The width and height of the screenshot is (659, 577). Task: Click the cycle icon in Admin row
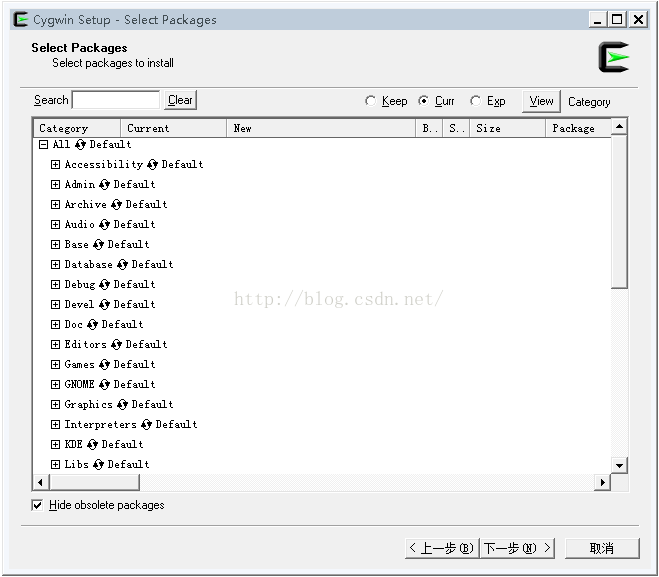(104, 184)
